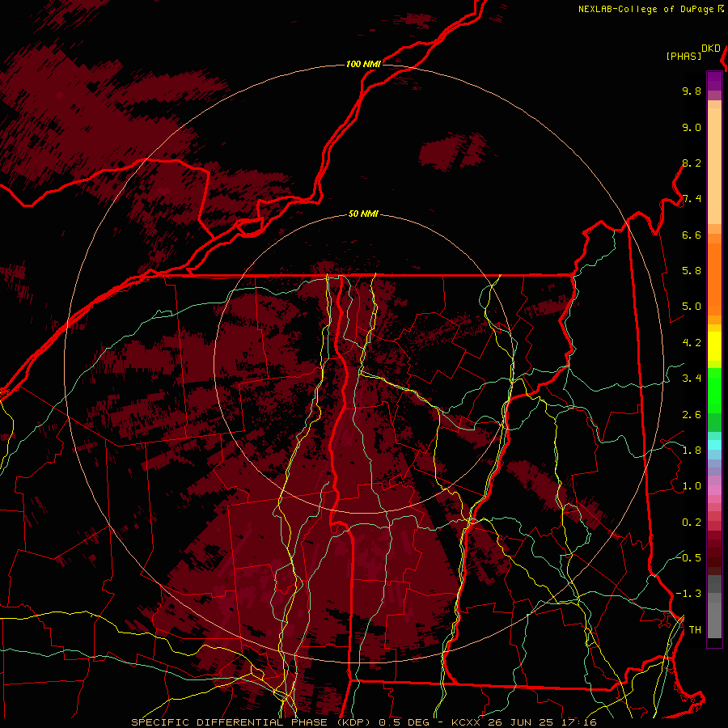Click the 4.2 value on color scale
Image resolution: width=728 pixels, height=728 pixels.
pos(692,343)
